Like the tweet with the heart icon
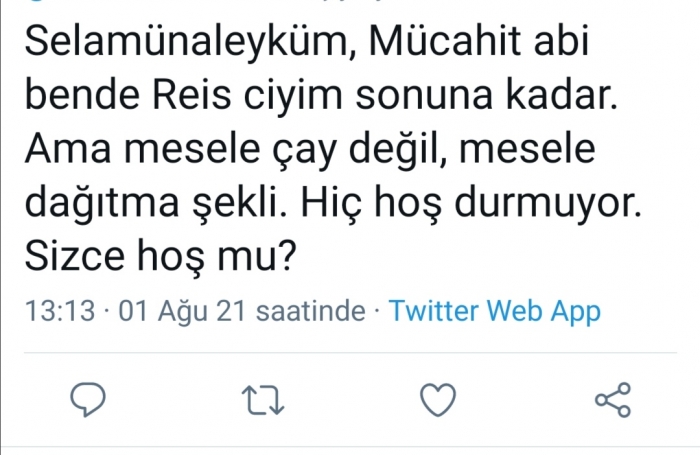 [437, 400]
